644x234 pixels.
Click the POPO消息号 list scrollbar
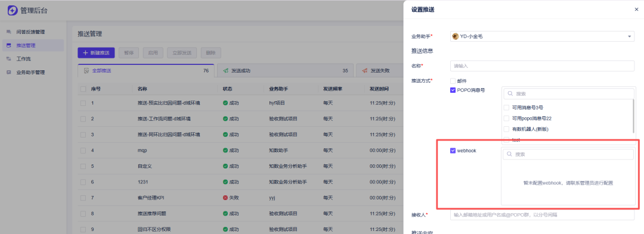pyautogui.click(x=633, y=116)
